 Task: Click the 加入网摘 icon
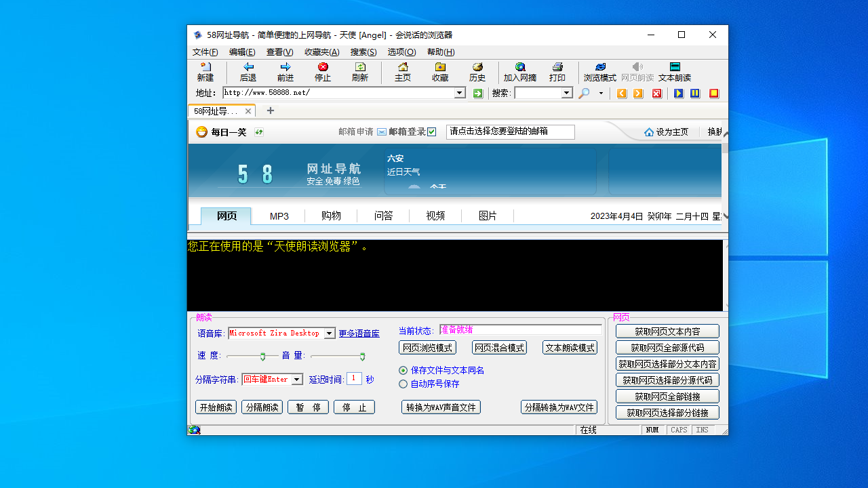point(519,72)
